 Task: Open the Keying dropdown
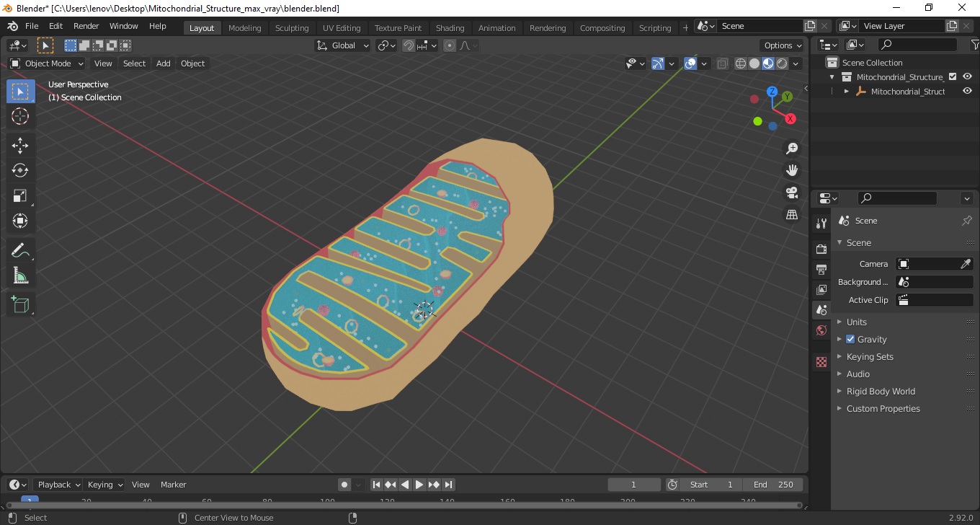104,485
